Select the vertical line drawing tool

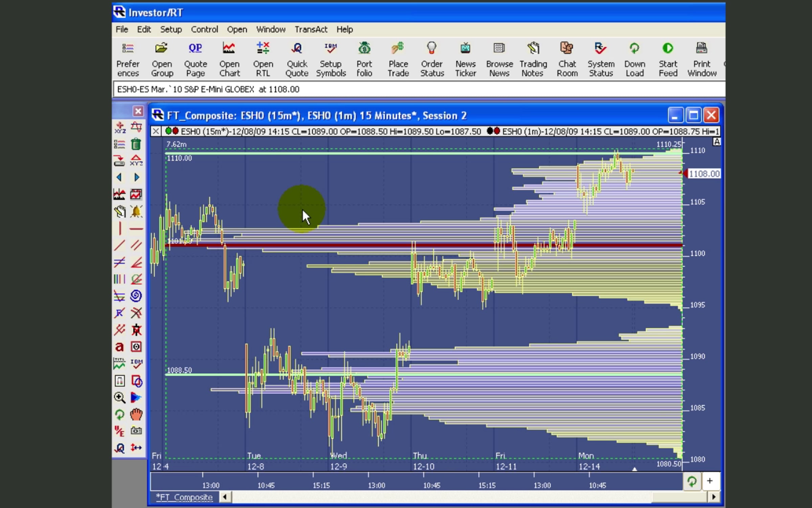120,229
